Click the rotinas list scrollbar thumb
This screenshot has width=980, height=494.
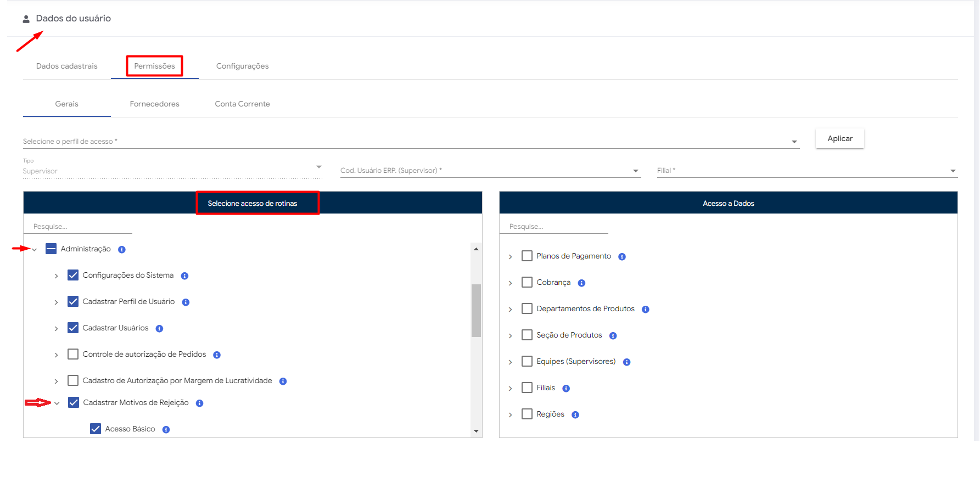[476, 310]
